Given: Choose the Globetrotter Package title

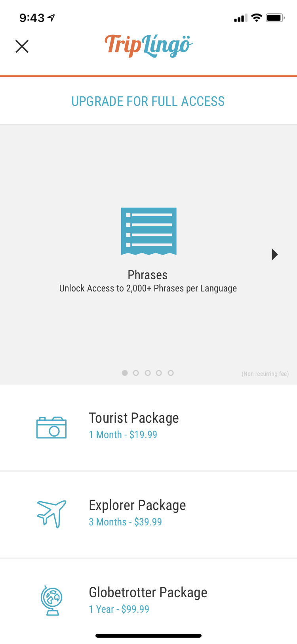Looking at the screenshot, I should pos(148,592).
